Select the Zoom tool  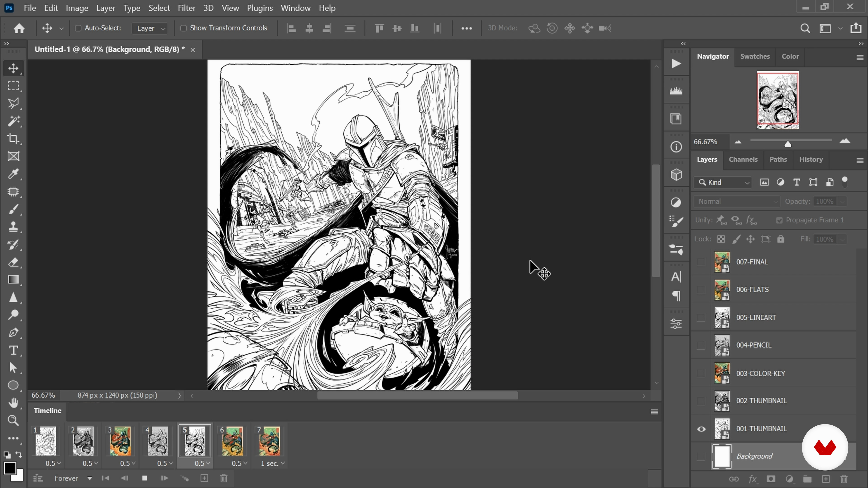[x=14, y=420]
